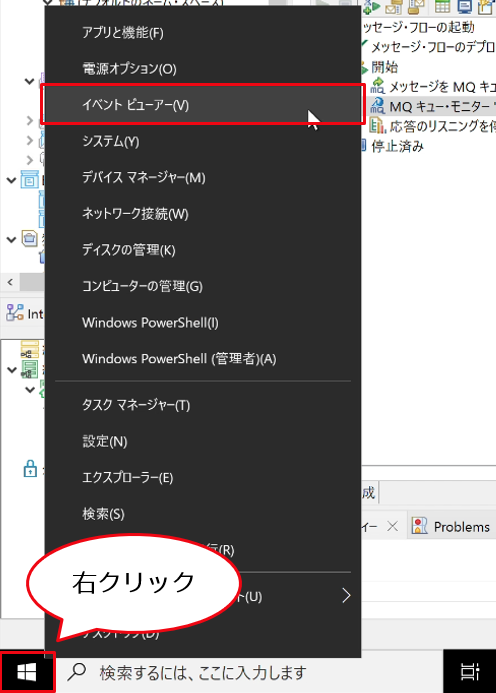496x693 pixels.
Task: Click the taskbar search magnifier icon
Action: click(x=76, y=672)
